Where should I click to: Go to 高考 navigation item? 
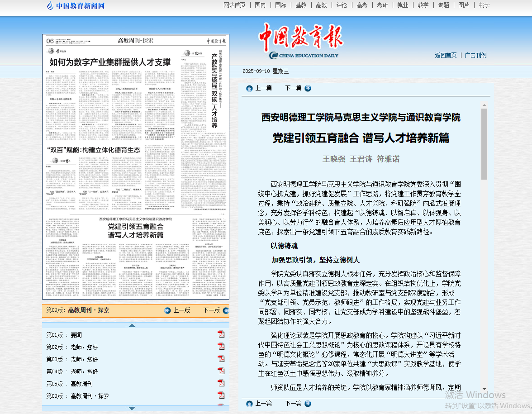(x=362, y=5)
